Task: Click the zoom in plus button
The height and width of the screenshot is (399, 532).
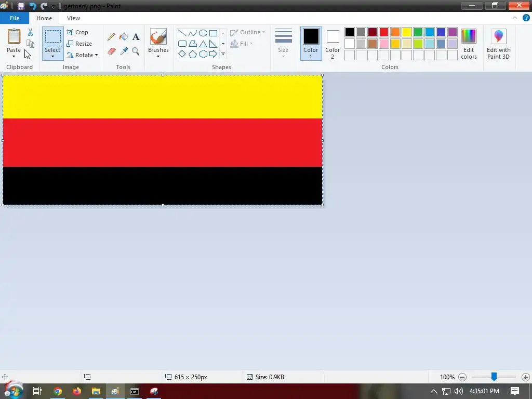Action: [x=526, y=377]
